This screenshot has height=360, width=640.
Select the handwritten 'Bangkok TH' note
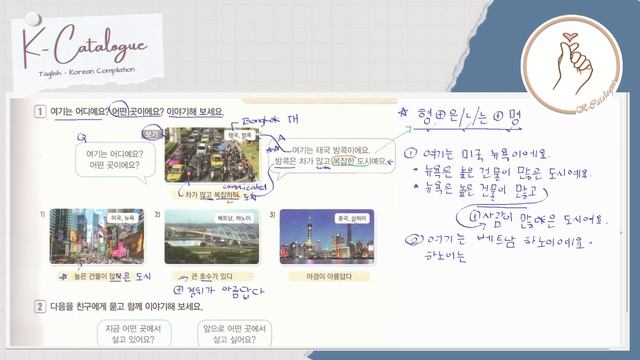pyautogui.click(x=270, y=120)
